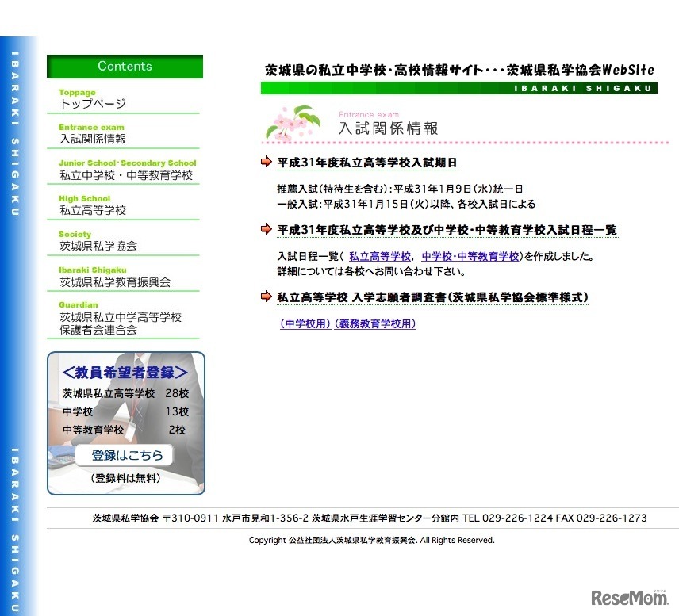This screenshot has width=679, height=616.
Task: Click the cherry blossom icon beside 入試関係情報
Action: [291, 125]
